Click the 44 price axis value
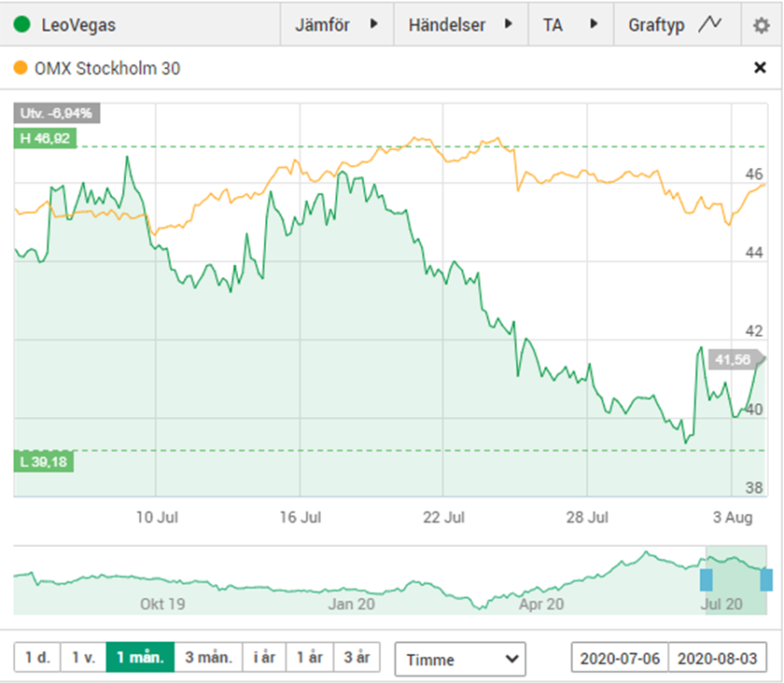The width and height of the screenshot is (784, 683). tap(754, 253)
